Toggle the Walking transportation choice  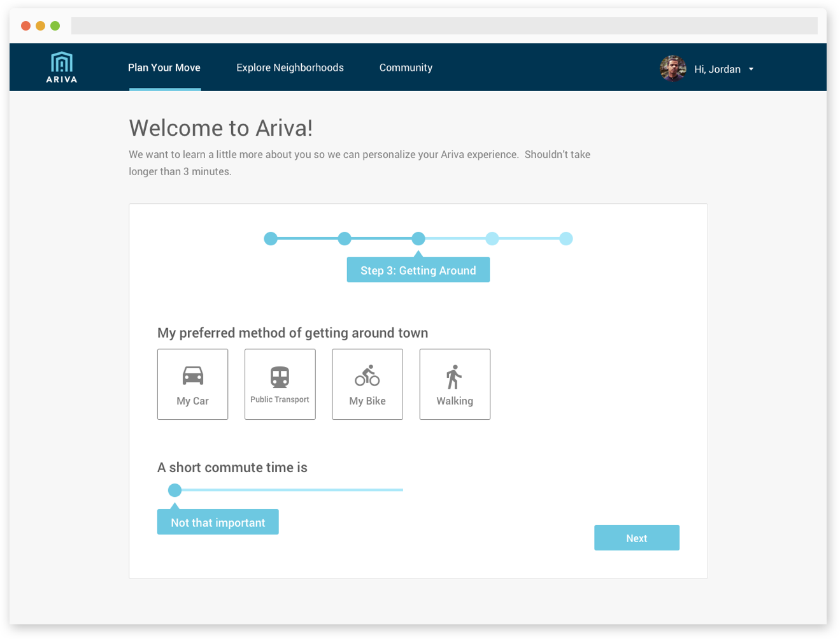point(454,384)
